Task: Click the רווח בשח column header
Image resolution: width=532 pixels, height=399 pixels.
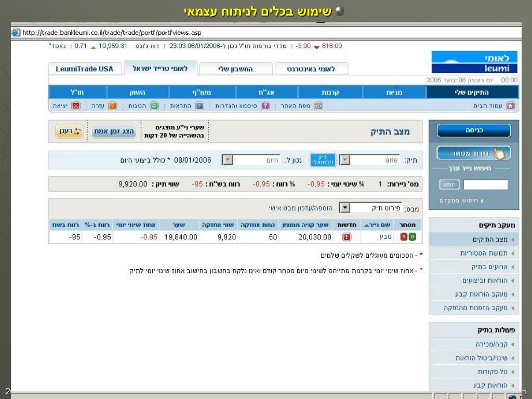Action: coord(65,225)
